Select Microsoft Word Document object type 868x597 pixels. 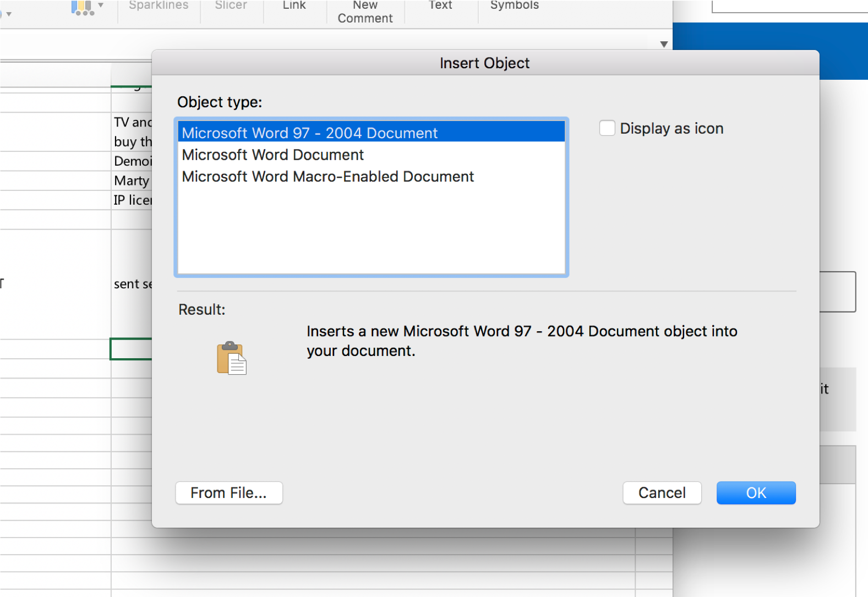[372, 155]
